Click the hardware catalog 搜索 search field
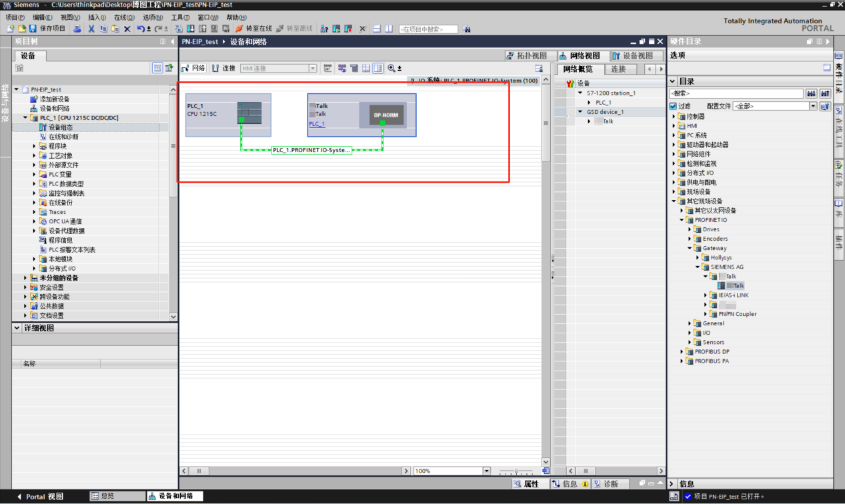Viewport: 845px width, 504px height. (x=736, y=93)
